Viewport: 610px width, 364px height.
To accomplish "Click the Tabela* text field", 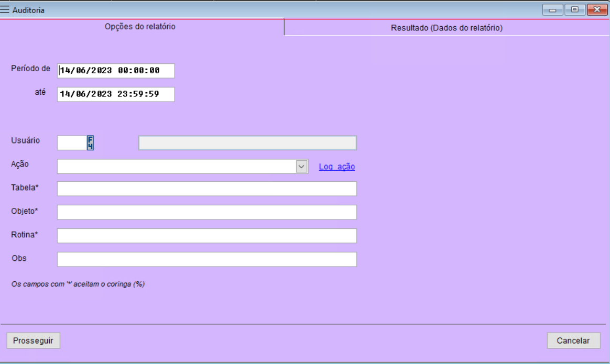I will (206, 189).
